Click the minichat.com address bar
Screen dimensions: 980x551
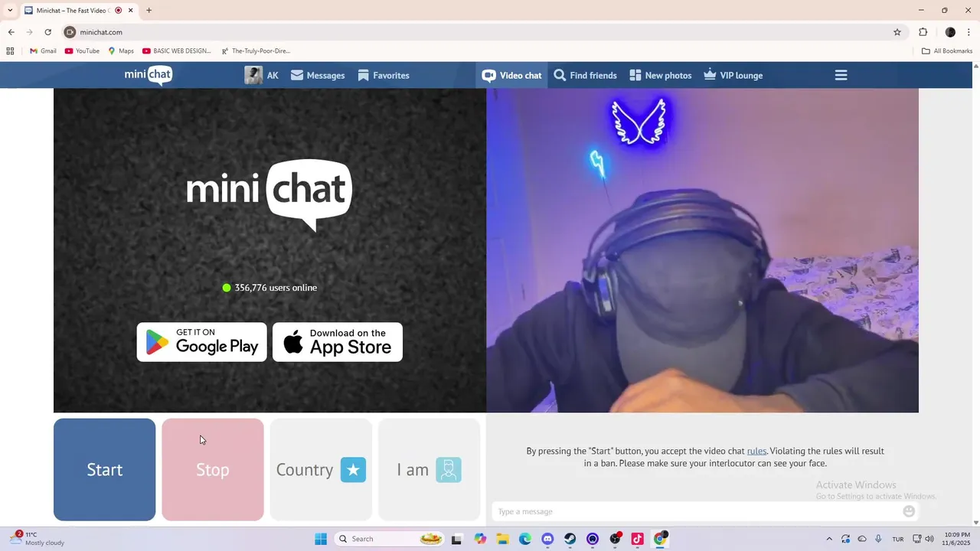(x=482, y=32)
